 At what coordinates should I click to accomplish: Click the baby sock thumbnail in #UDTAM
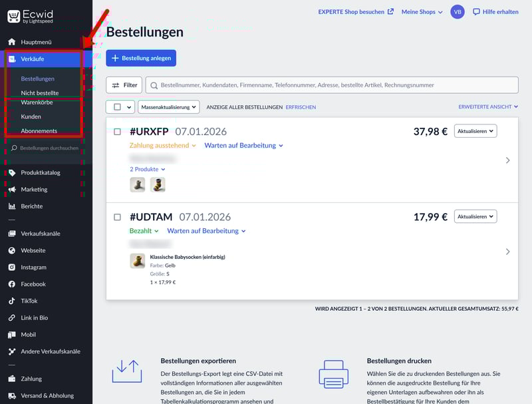[x=138, y=261]
